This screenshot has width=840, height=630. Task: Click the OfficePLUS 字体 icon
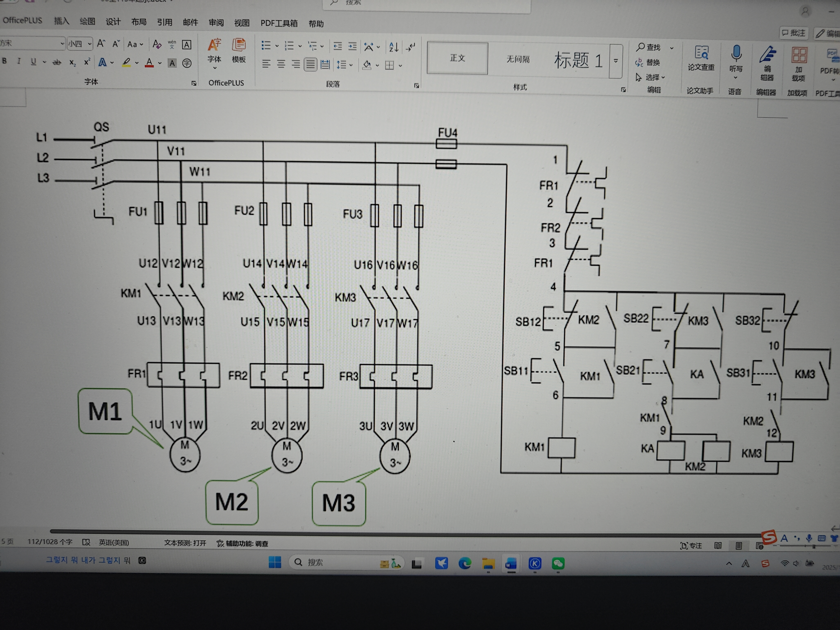[x=215, y=50]
